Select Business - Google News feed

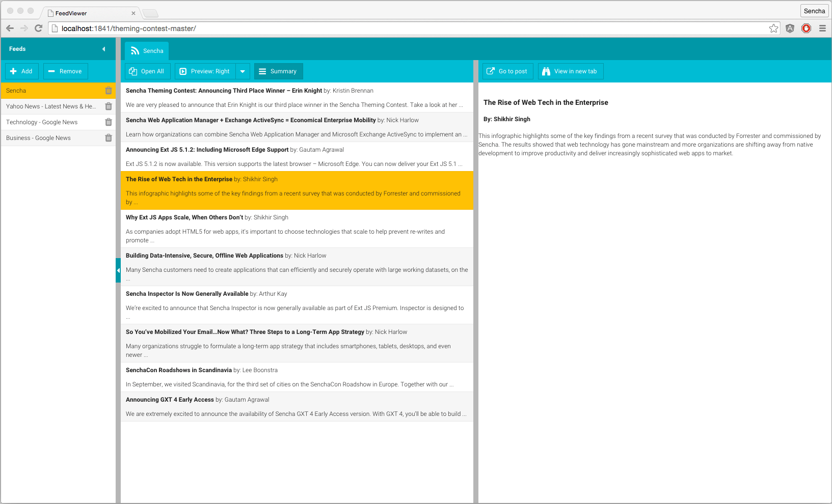[x=58, y=138]
